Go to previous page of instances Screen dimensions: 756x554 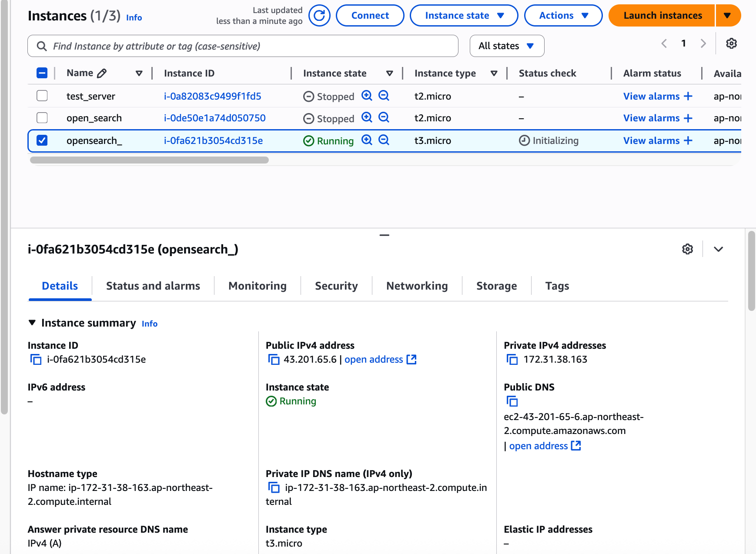coord(664,43)
